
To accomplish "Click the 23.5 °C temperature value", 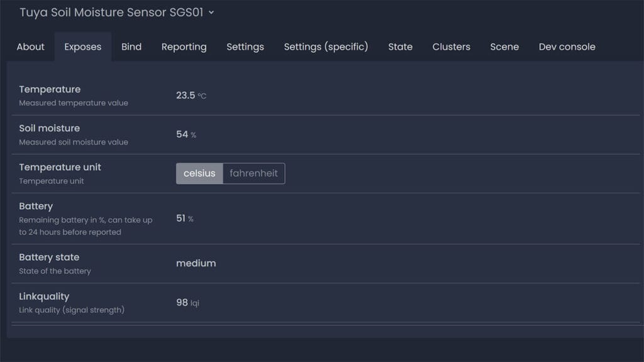I will click(x=191, y=96).
